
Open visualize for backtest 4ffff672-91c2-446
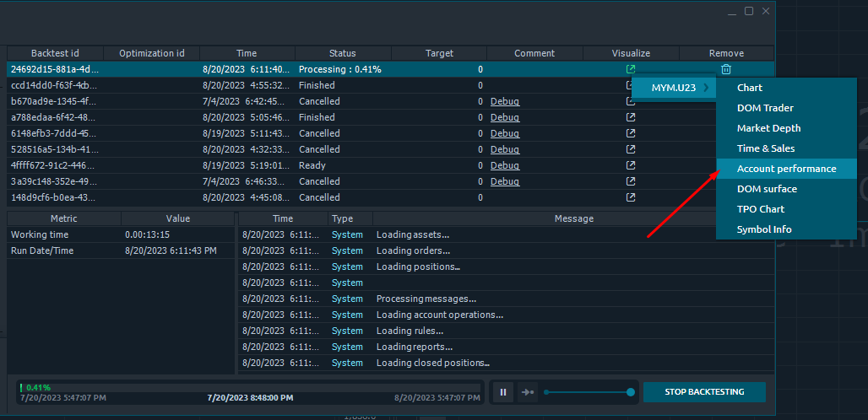(631, 165)
